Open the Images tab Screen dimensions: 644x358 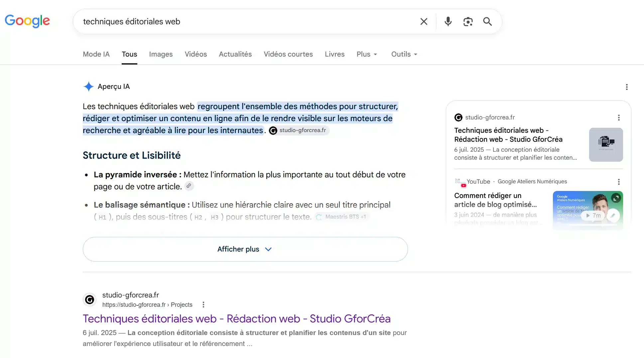[161, 54]
